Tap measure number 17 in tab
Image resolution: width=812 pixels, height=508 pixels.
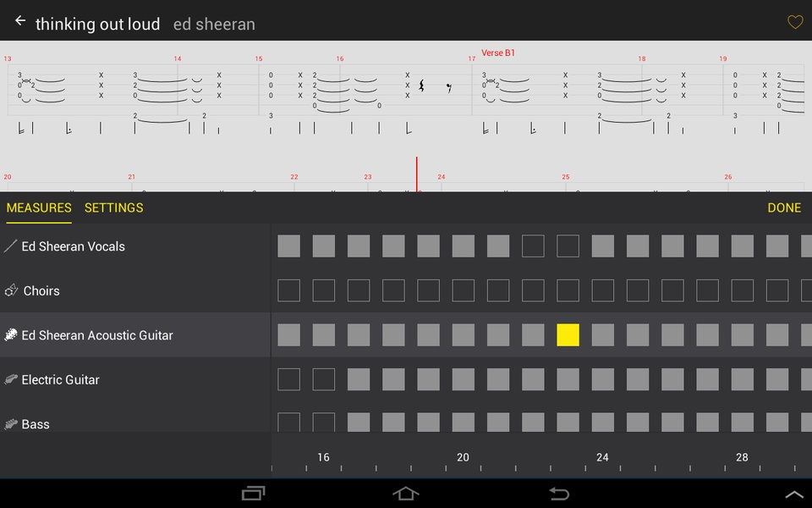472,58
